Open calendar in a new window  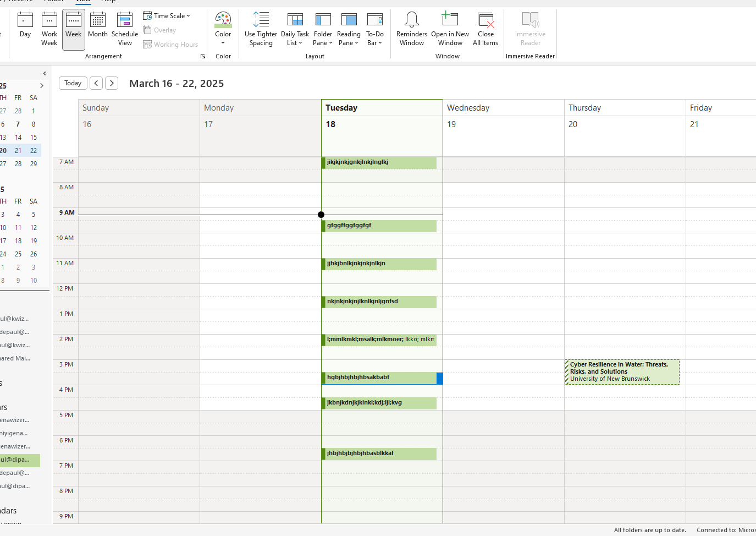pyautogui.click(x=450, y=29)
